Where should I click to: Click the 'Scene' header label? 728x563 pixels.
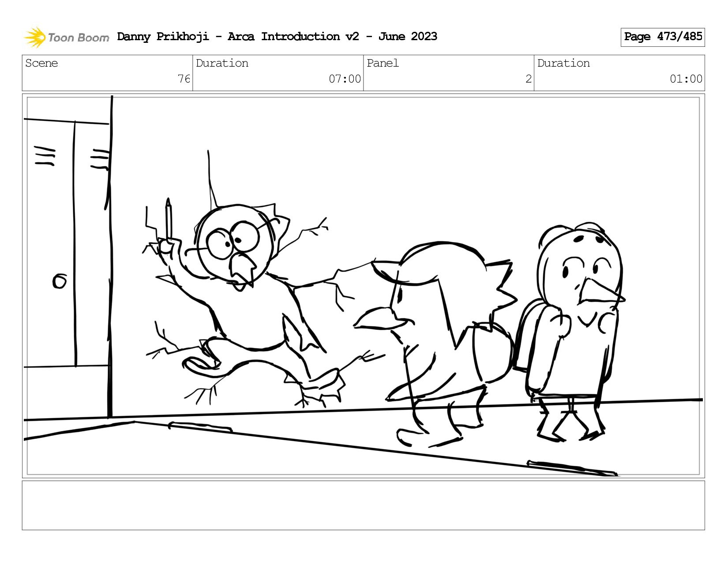coord(41,63)
